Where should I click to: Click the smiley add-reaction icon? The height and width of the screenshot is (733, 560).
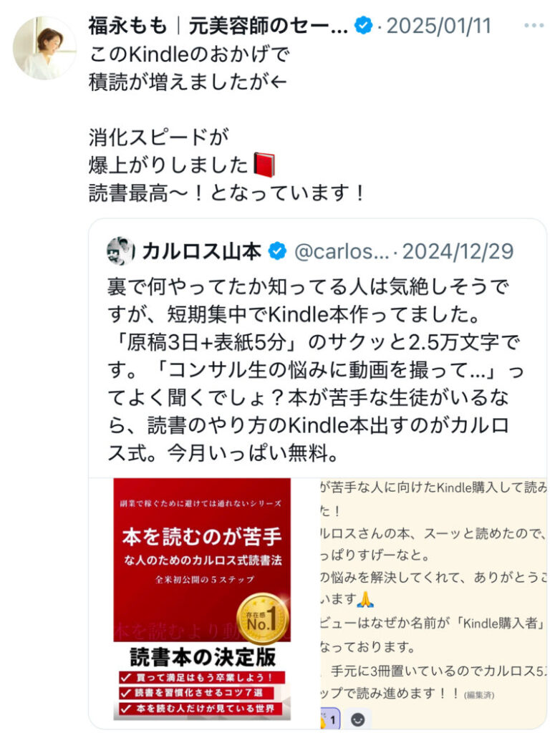(x=358, y=719)
